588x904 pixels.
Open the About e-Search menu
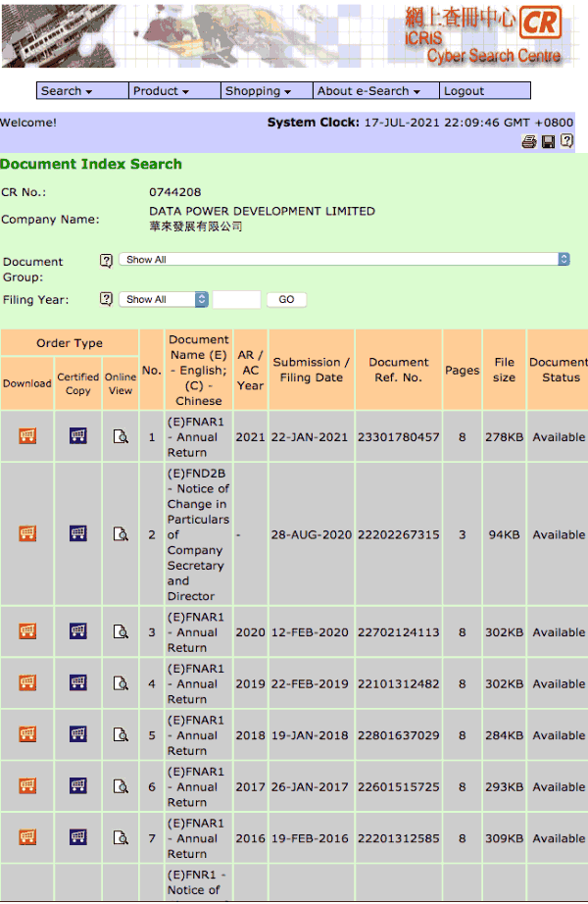(x=376, y=91)
